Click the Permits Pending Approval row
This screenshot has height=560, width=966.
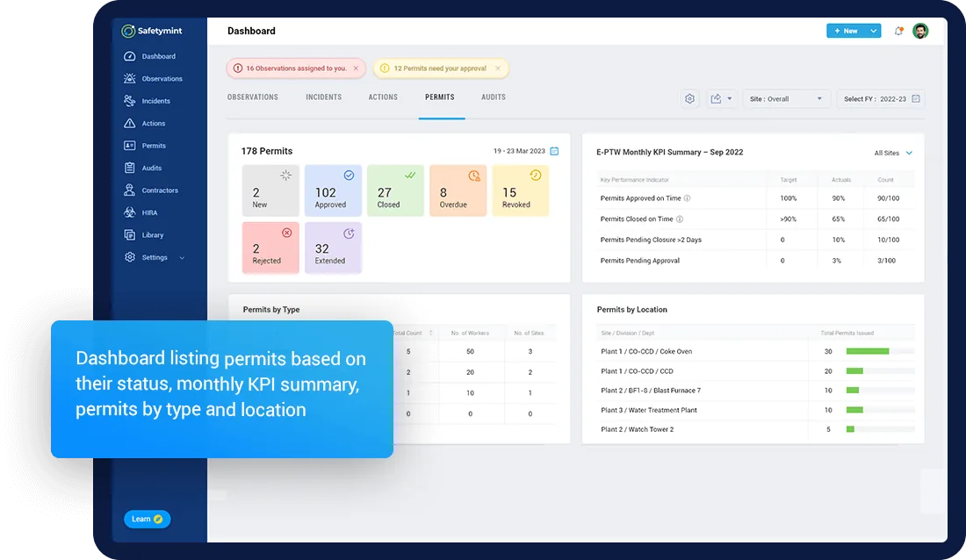click(x=756, y=261)
